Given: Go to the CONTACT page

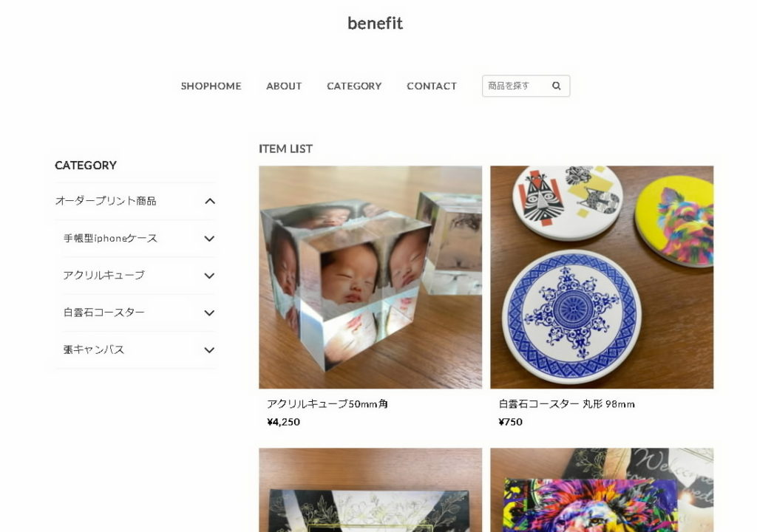Looking at the screenshot, I should (x=431, y=86).
